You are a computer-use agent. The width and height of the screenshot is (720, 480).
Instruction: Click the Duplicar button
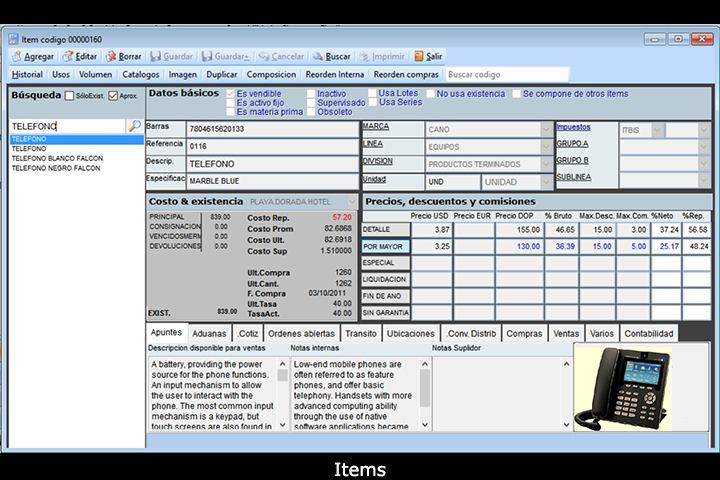221,74
